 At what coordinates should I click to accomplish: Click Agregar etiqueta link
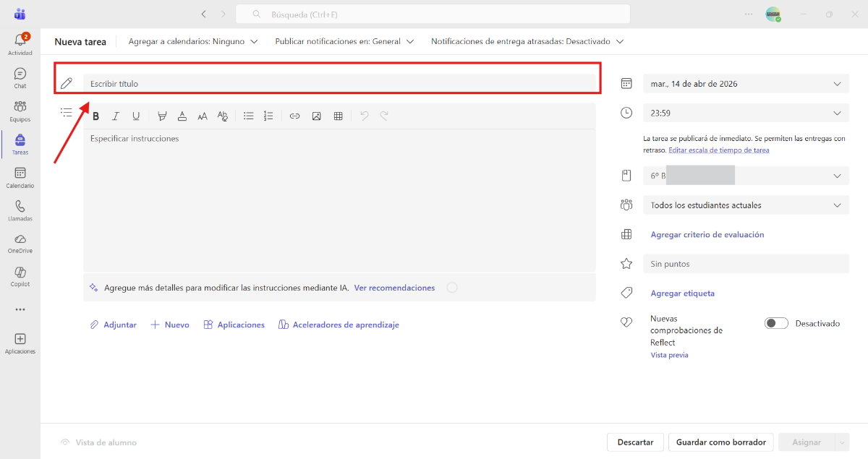tap(683, 293)
